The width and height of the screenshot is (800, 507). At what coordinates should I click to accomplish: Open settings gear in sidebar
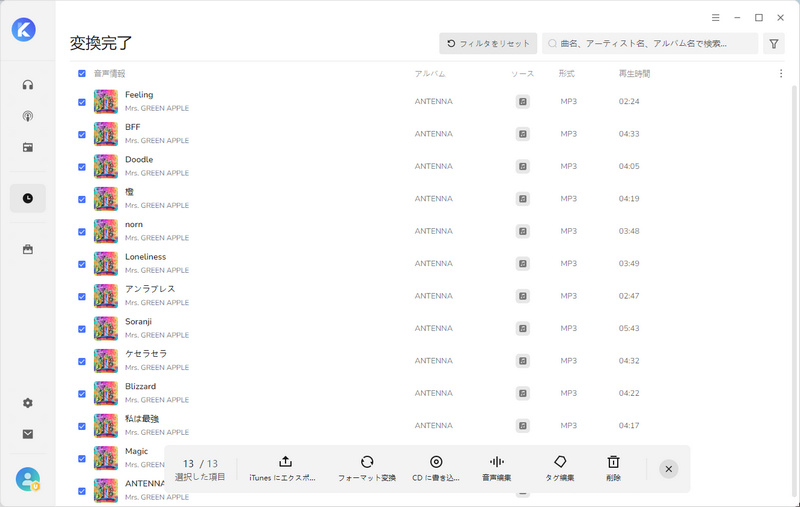coord(28,403)
